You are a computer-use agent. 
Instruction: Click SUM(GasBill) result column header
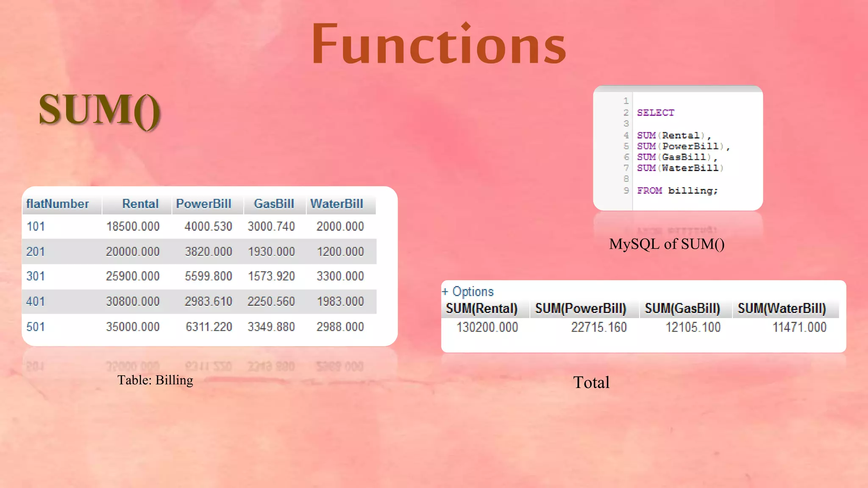point(682,309)
